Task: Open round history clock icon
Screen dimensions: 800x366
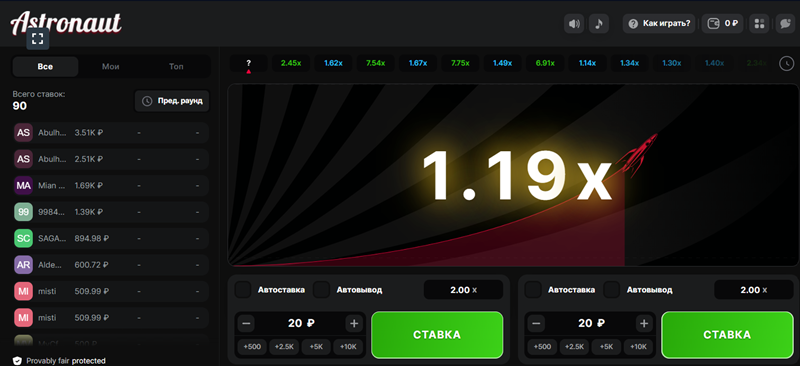Action: point(786,63)
